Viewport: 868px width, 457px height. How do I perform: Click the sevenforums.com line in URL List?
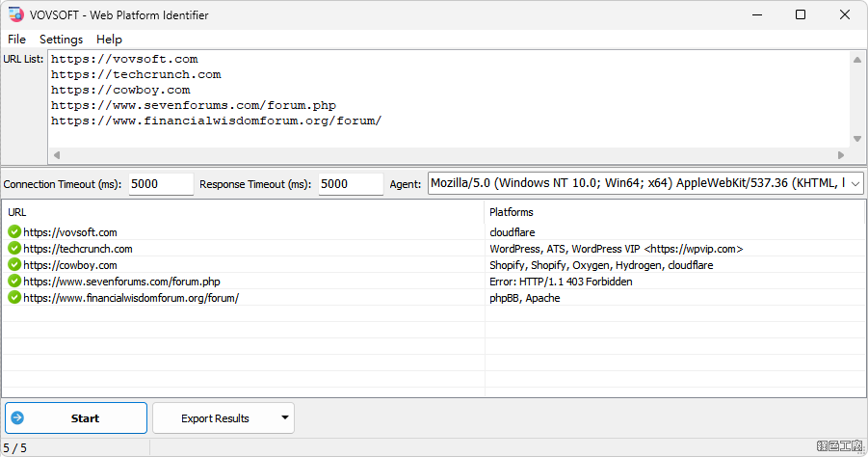click(194, 105)
